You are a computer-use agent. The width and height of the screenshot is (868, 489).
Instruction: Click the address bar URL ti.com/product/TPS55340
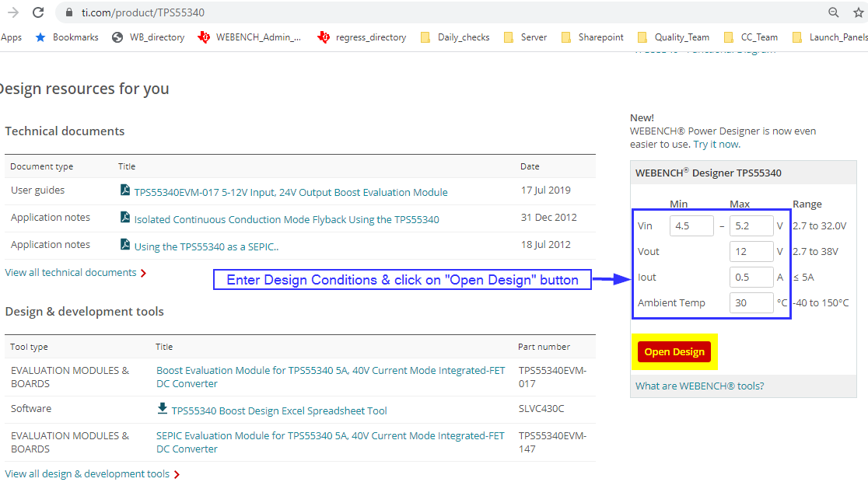point(143,12)
